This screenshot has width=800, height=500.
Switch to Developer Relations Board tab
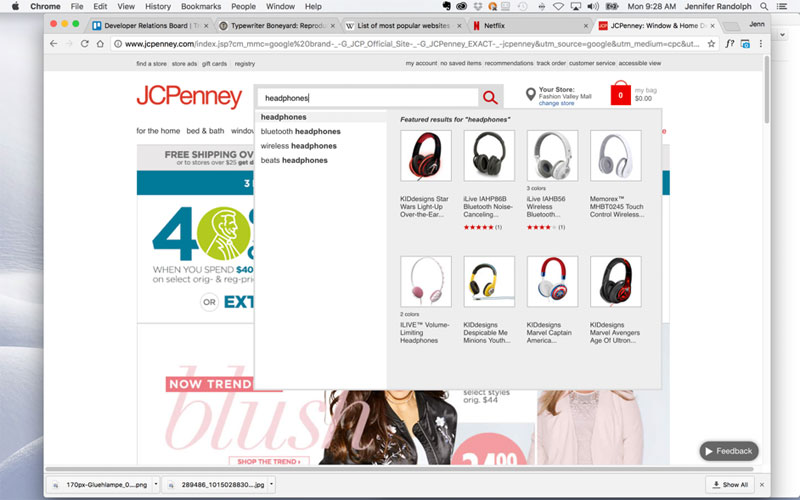151,26
